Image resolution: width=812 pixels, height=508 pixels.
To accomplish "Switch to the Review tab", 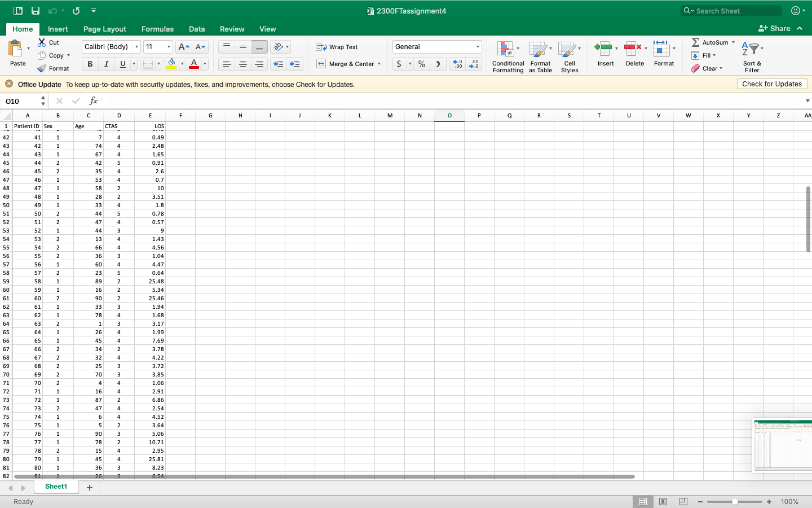I will pos(232,29).
